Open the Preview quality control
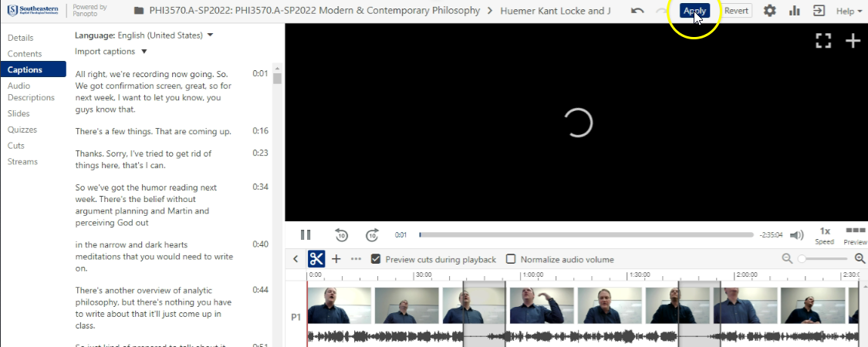Viewport: 868px width, 347px height. pyautogui.click(x=855, y=235)
